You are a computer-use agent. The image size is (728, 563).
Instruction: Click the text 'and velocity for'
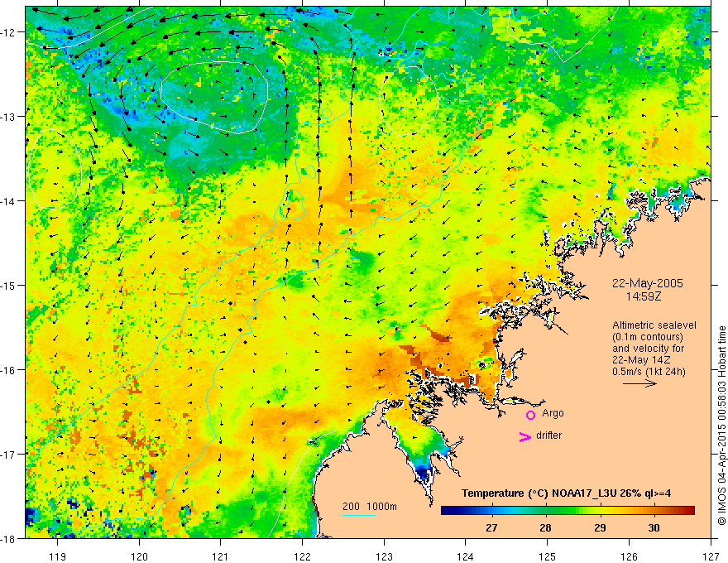pos(648,349)
